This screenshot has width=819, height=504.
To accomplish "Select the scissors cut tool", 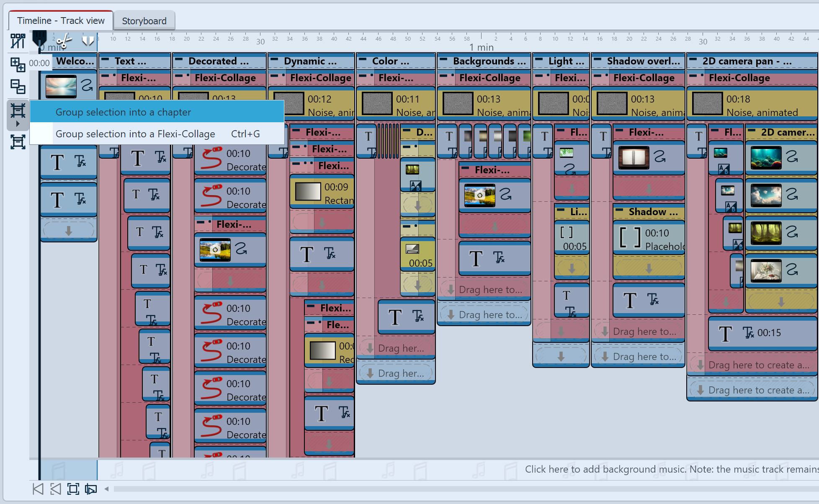I will coord(65,41).
